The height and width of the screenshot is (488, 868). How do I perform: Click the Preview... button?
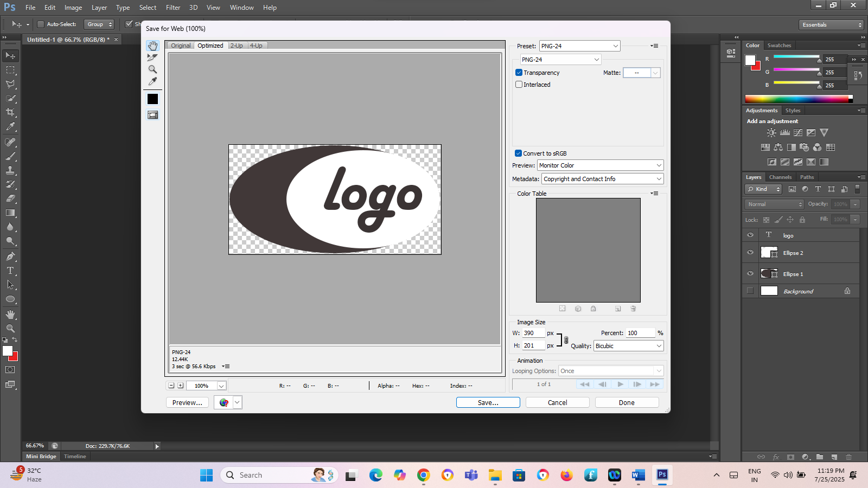[187, 402]
